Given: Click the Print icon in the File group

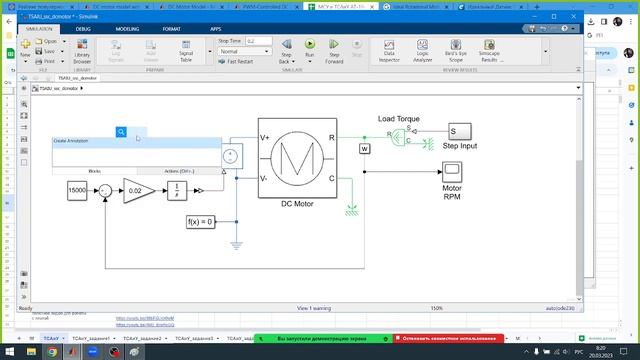Looking at the screenshot, I should point(39,61).
